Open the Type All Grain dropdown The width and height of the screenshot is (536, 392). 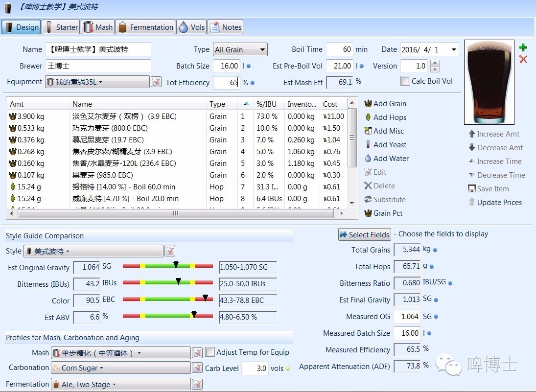[240, 49]
